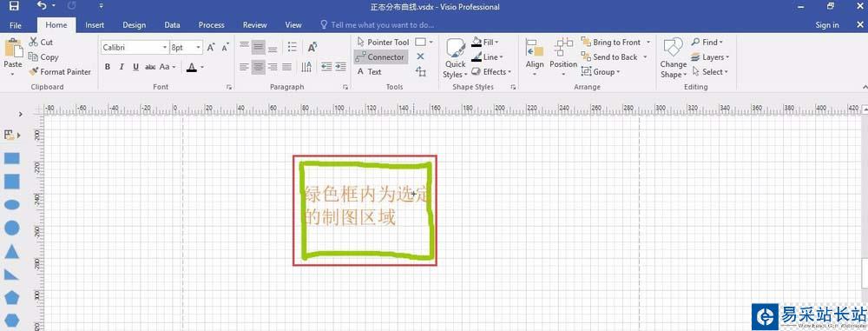This screenshot has width=868, height=331.
Task: Open the Data tab
Action: (x=172, y=25)
